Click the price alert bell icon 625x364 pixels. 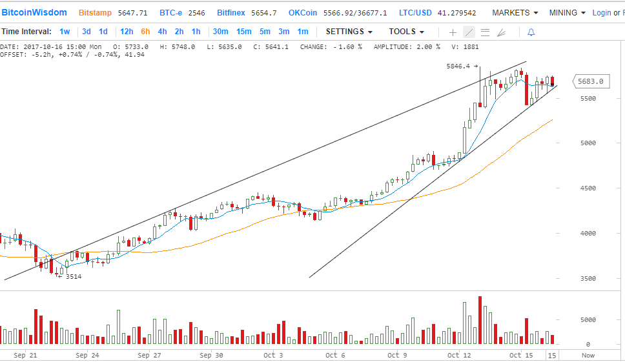531,32
